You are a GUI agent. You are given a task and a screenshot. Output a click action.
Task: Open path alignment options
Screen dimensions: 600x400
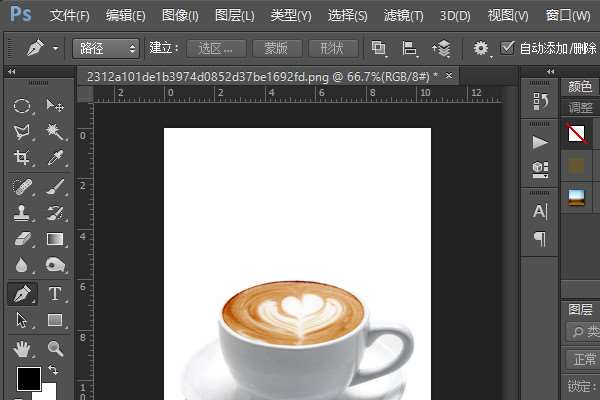point(409,49)
